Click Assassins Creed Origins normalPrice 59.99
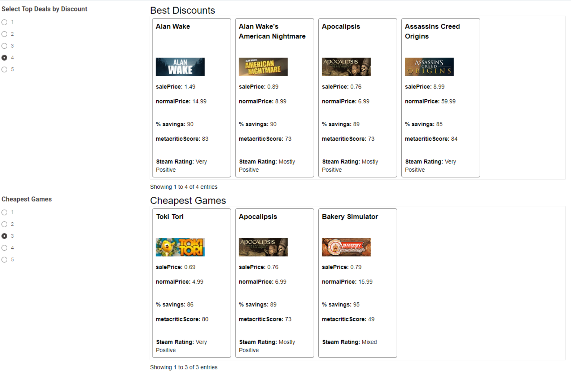Image resolution: width=571 pixels, height=392 pixels. [430, 102]
